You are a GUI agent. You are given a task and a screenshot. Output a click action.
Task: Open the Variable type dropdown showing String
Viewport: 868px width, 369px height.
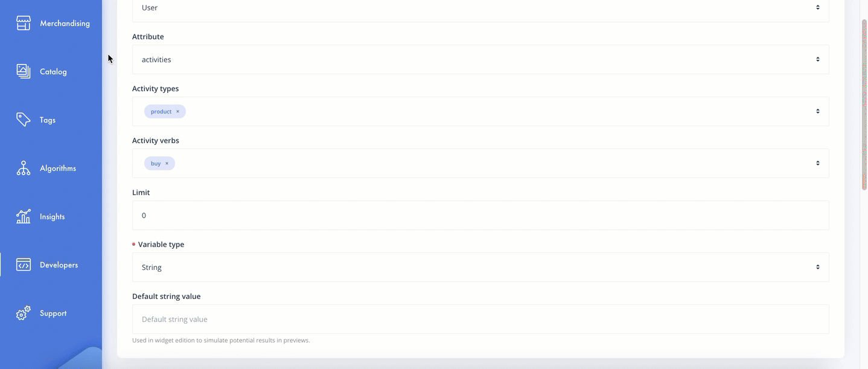(480, 267)
